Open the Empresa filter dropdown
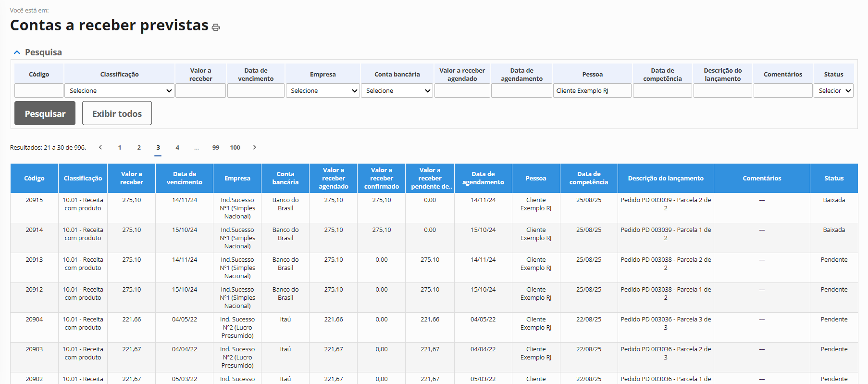This screenshot has height=384, width=868. (323, 90)
